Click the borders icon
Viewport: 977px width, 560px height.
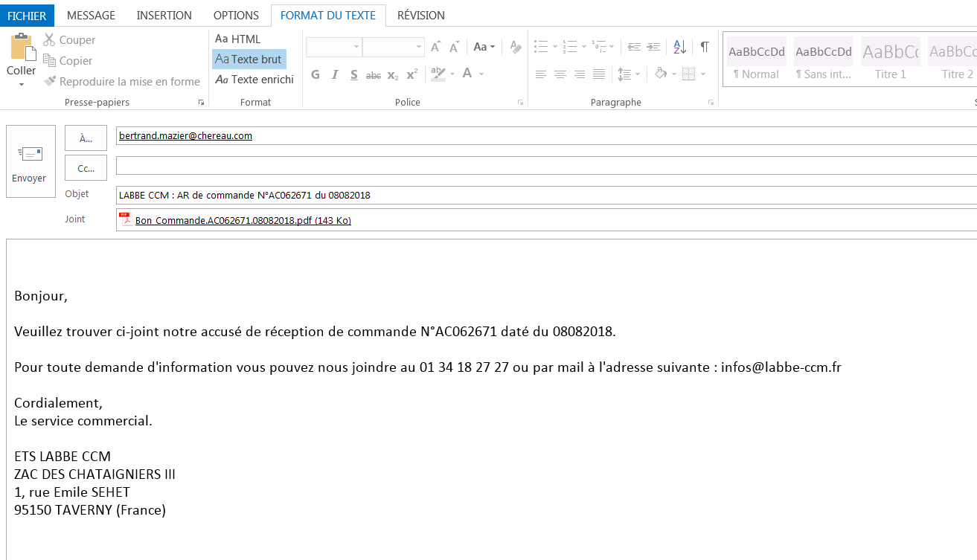pos(688,74)
